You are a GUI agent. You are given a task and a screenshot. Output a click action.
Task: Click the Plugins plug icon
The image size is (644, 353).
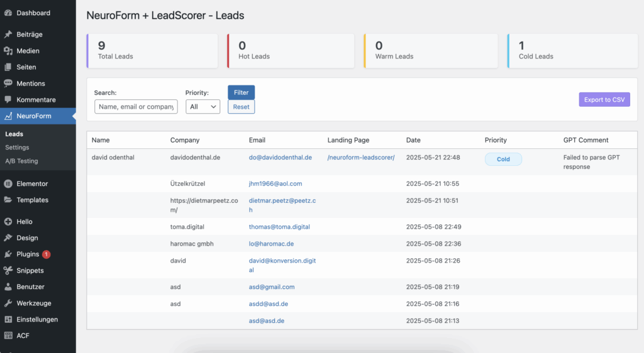click(8, 254)
